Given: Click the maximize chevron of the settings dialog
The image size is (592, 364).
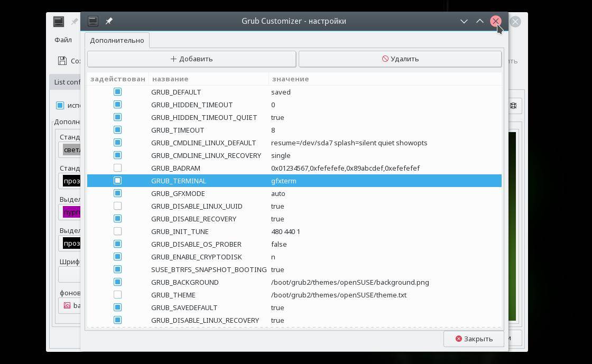Looking at the screenshot, I should 480,21.
